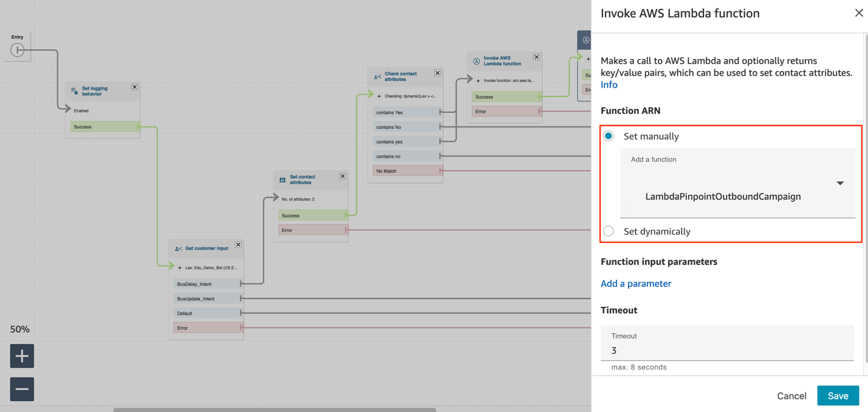Expand the Checking dynamic Lex plus icon
Screen dimensions: 868x412
tap(379, 96)
